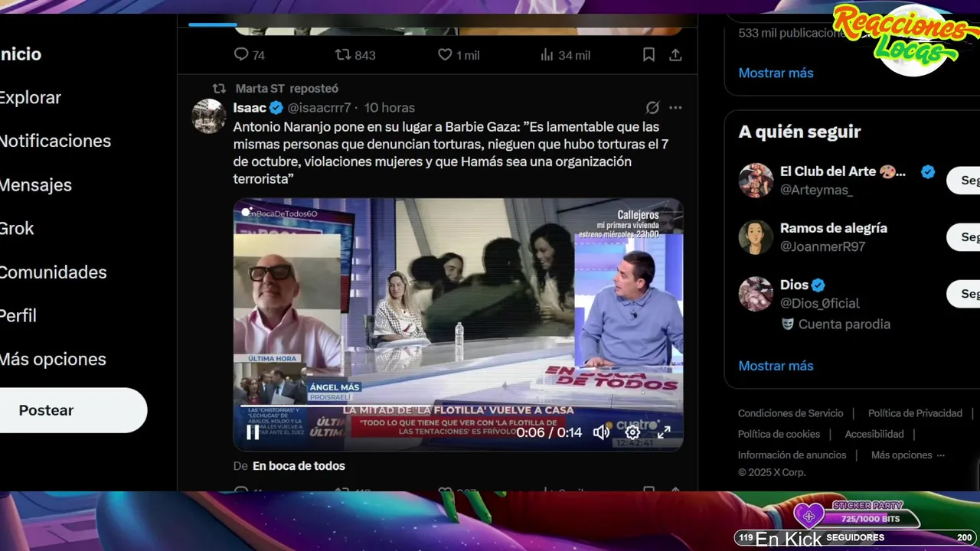Open Perfil in sidebar

tap(18, 315)
